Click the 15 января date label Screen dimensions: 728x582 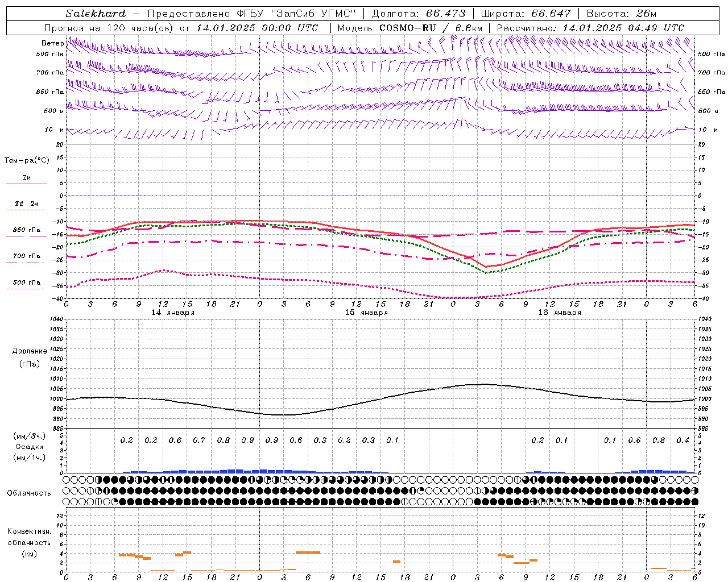pos(366,313)
